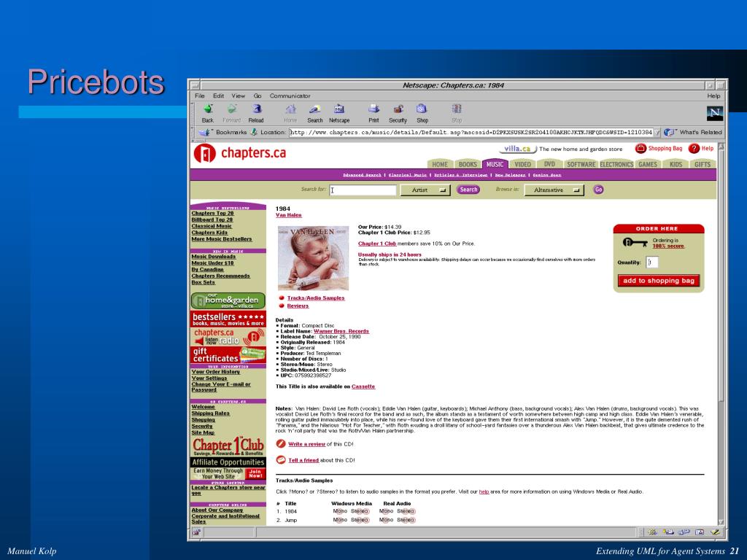Viewport: 747px width, 560px height.
Task: Click the Quantity input field
Action: 651,262
